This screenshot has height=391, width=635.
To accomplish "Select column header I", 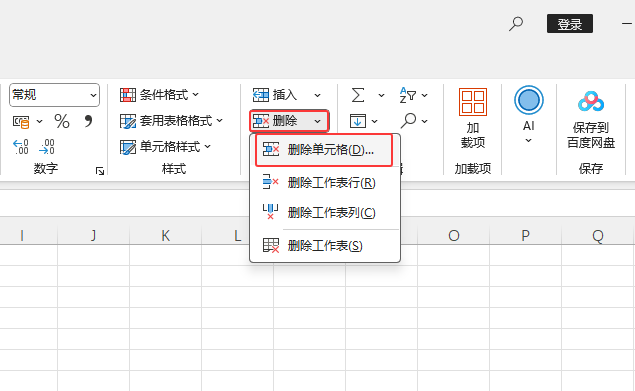I will pos(22,235).
